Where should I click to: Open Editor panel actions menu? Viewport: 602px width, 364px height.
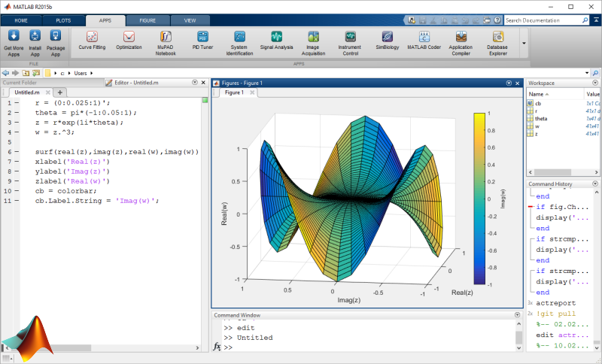(195, 83)
